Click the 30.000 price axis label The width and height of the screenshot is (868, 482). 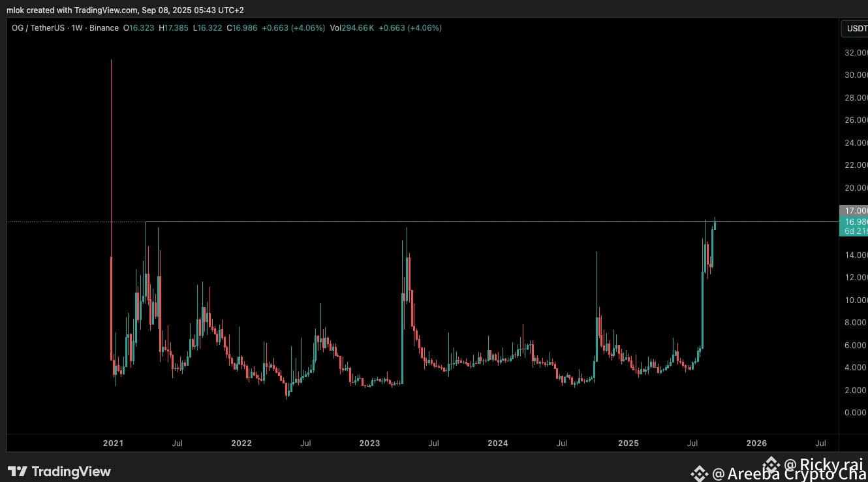[x=856, y=75]
